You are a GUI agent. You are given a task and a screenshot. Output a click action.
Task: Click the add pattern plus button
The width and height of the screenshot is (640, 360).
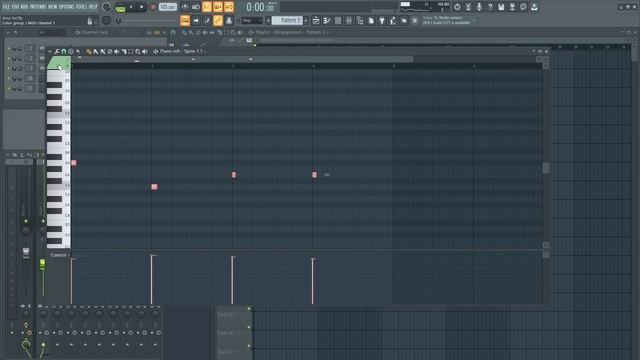click(x=306, y=20)
